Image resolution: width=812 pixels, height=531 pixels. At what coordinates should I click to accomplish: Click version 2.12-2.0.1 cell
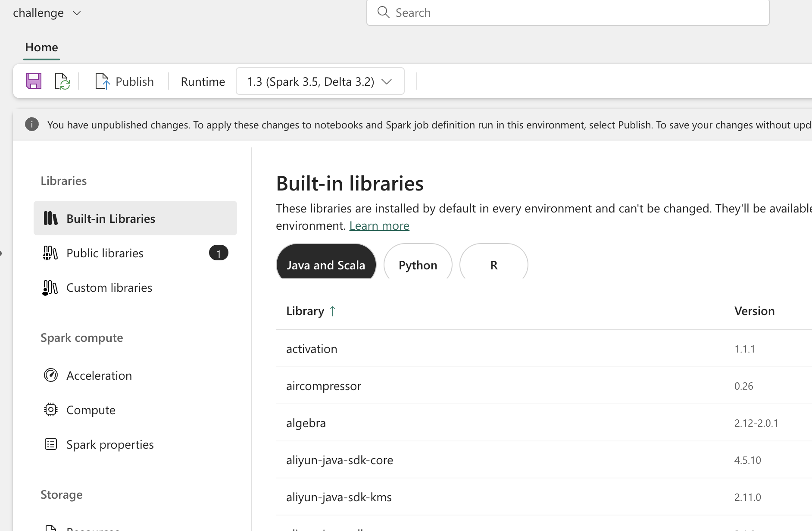click(756, 423)
